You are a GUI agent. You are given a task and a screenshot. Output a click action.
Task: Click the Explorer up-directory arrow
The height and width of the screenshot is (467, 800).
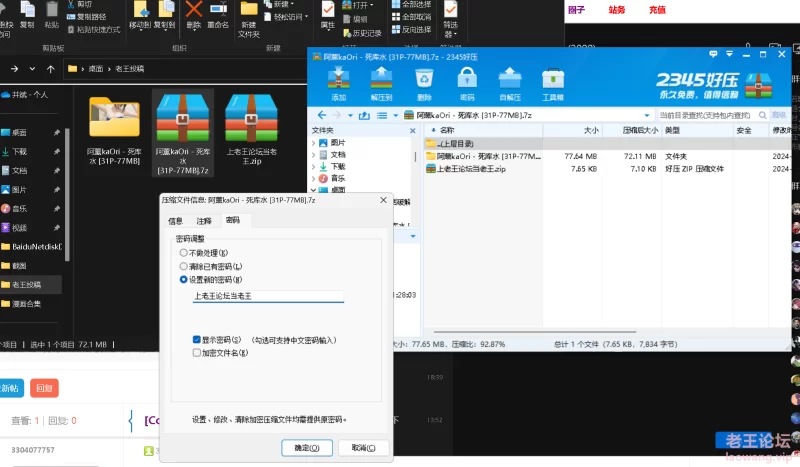point(51,69)
